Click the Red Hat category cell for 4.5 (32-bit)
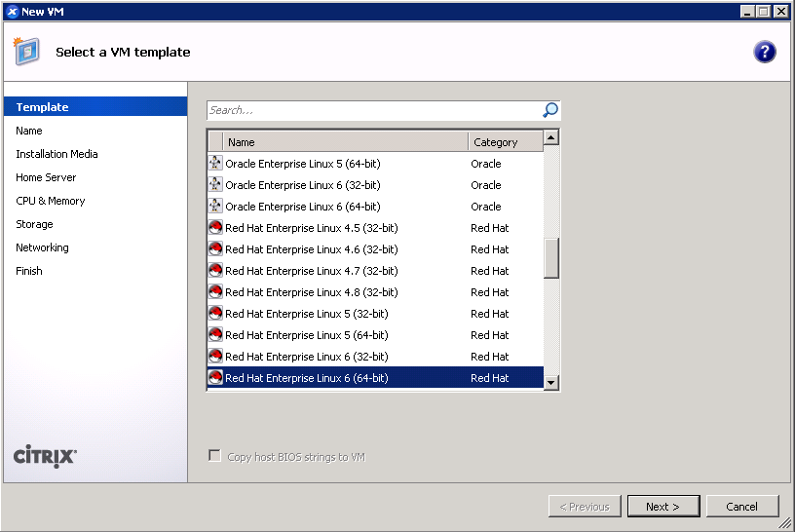The height and width of the screenshot is (532, 795). tap(489, 228)
